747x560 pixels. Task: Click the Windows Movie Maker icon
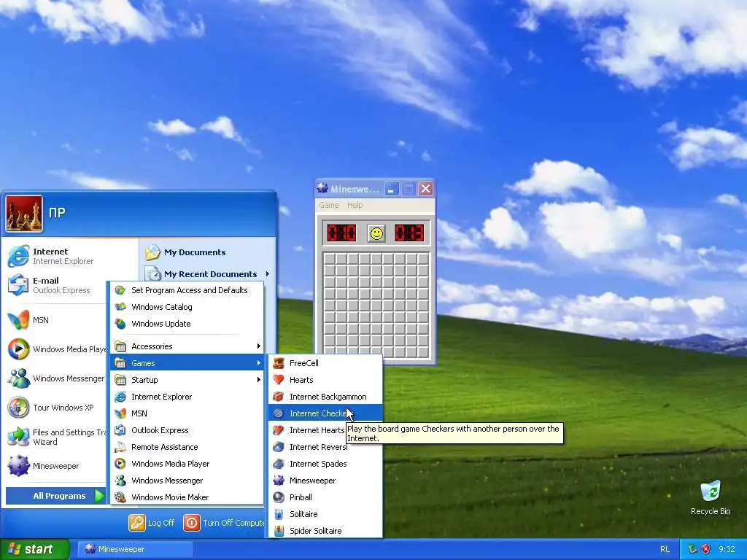(x=120, y=497)
